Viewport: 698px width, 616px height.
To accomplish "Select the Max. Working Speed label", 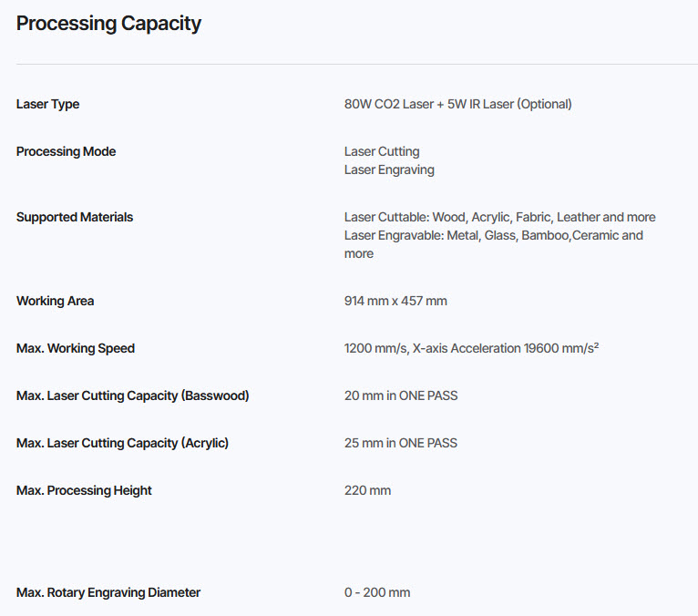I will pos(76,348).
